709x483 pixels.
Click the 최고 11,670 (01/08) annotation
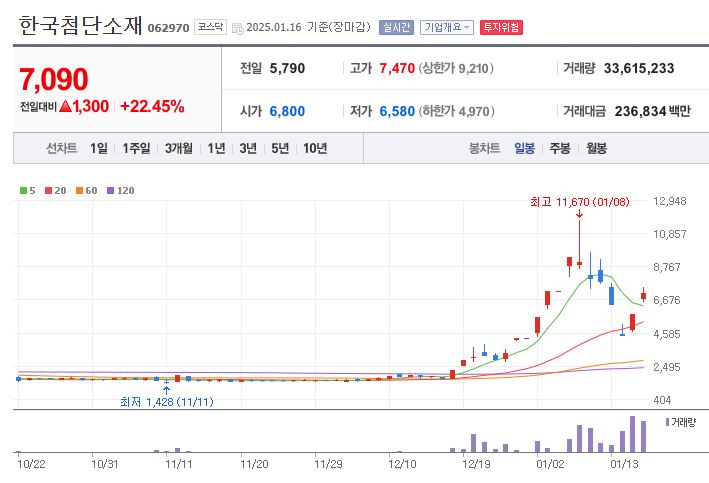579,202
